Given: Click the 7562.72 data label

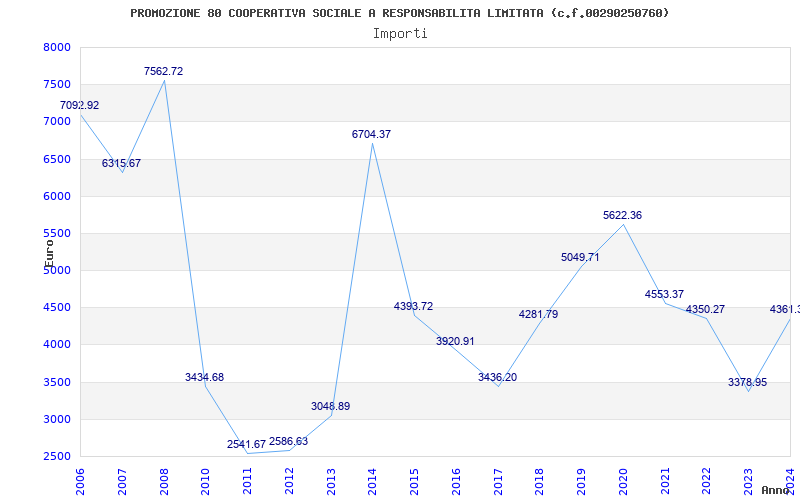Looking at the screenshot, I should pos(163,71).
